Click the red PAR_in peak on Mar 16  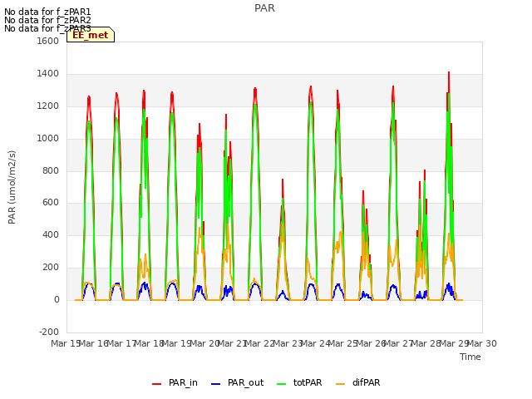[x=89, y=97]
